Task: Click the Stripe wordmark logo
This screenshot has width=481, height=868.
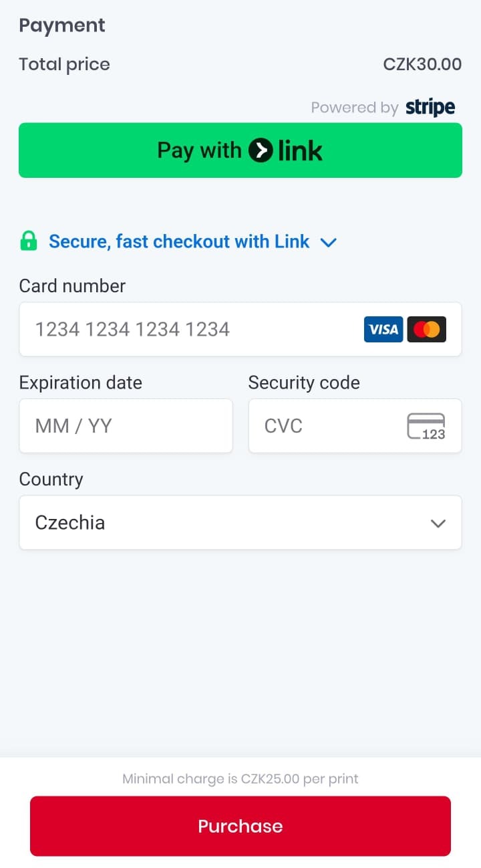Action: click(430, 107)
